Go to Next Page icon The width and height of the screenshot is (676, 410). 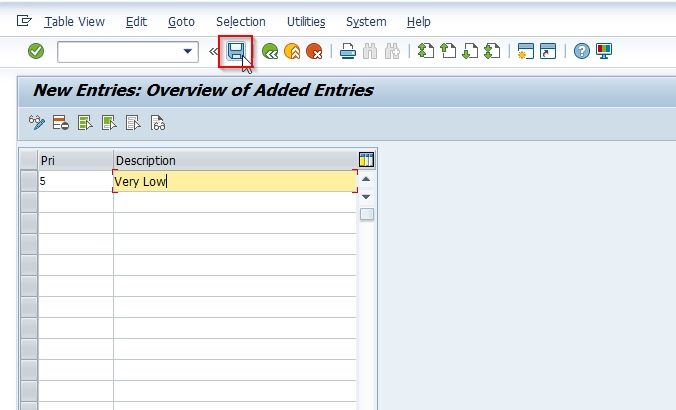tap(470, 51)
